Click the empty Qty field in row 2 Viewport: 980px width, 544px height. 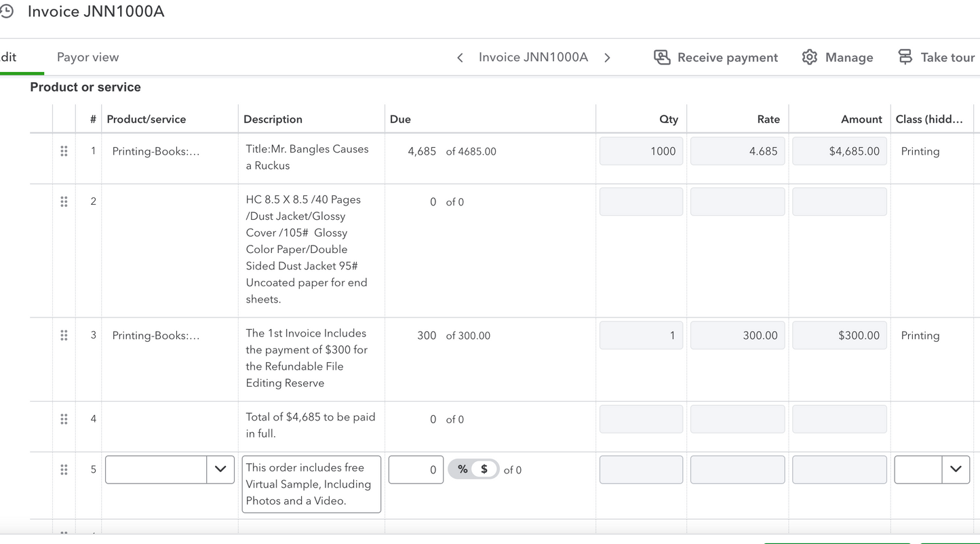point(641,201)
